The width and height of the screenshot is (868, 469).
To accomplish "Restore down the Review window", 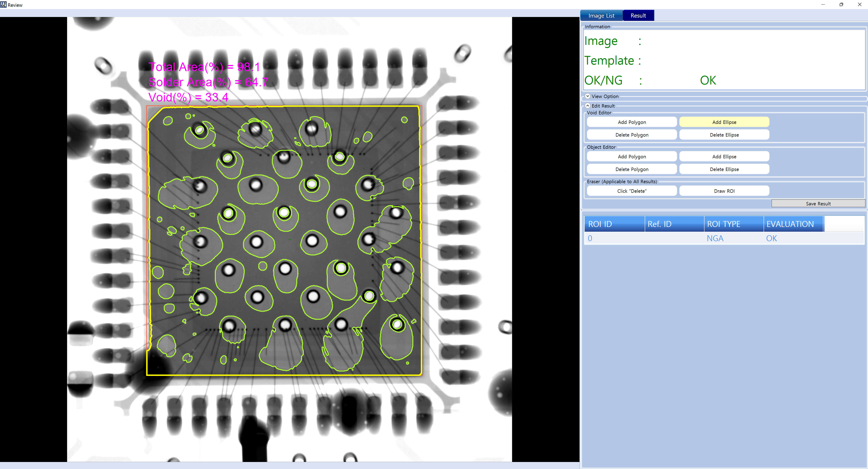I will (x=841, y=5).
